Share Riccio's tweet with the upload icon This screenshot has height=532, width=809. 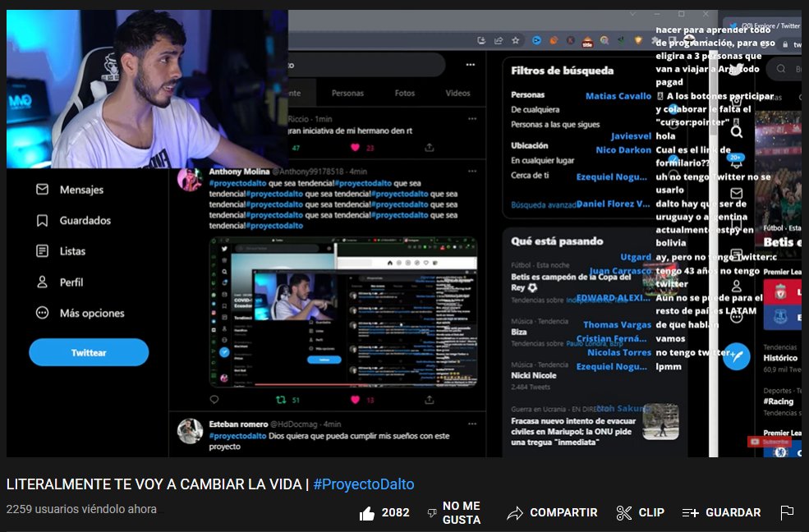pyautogui.click(x=429, y=148)
